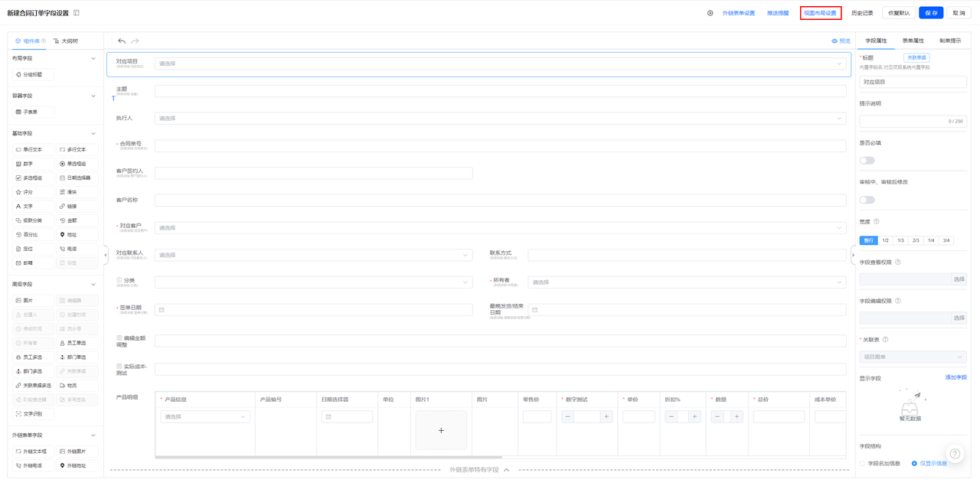Click the 保存 button
980x486 pixels.
(931, 13)
